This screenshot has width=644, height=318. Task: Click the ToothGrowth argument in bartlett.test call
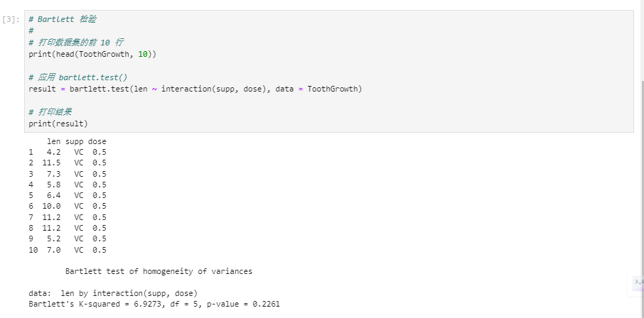pos(334,89)
